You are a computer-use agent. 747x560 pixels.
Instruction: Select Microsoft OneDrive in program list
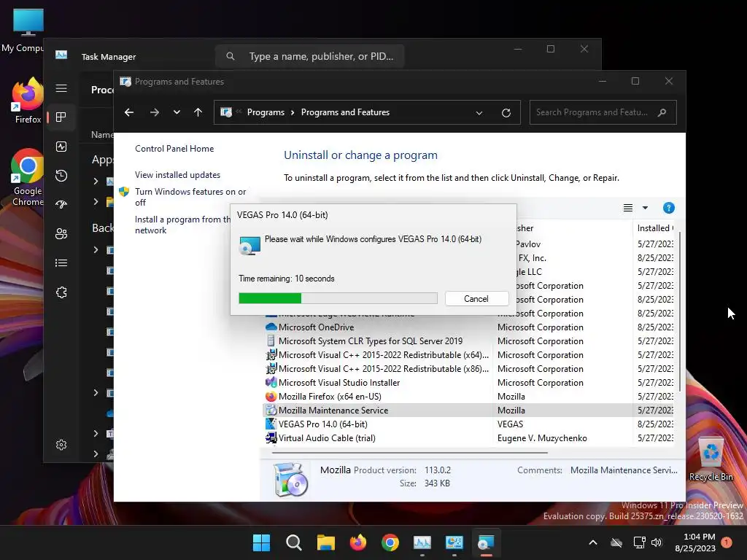[316, 327]
